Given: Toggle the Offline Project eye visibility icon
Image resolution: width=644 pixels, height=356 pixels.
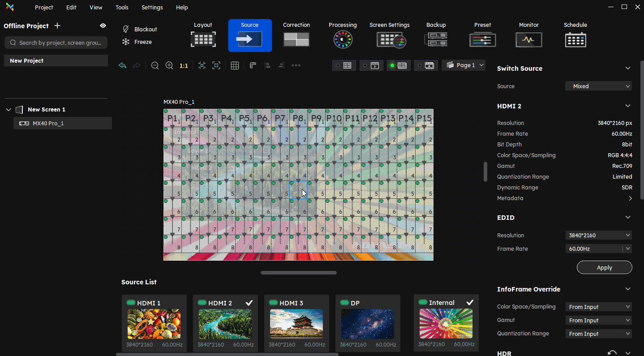Looking at the screenshot, I should click(103, 26).
